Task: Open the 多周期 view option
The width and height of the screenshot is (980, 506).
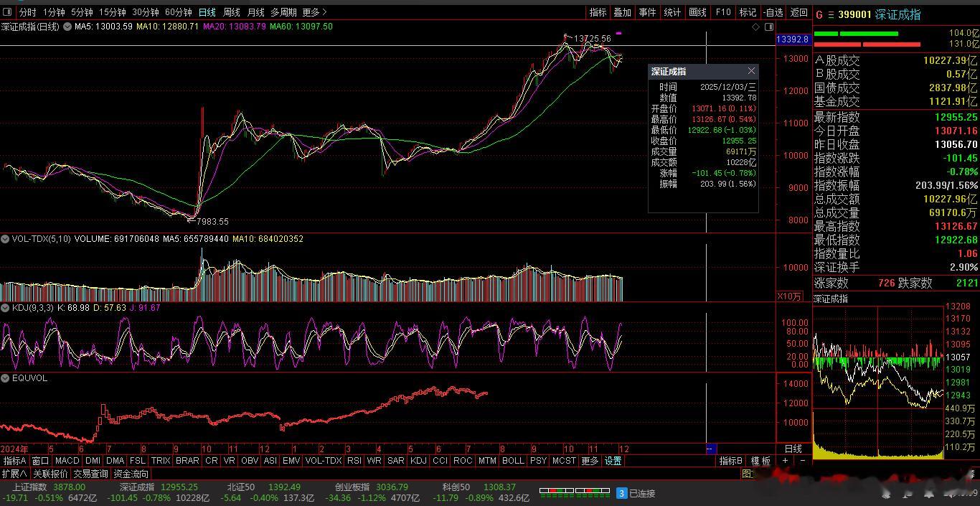Action: click(x=283, y=12)
